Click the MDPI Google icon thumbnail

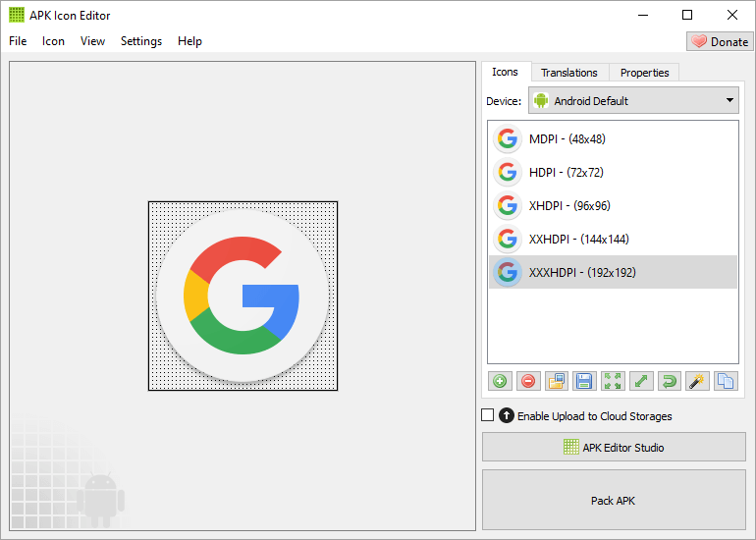[x=508, y=138]
